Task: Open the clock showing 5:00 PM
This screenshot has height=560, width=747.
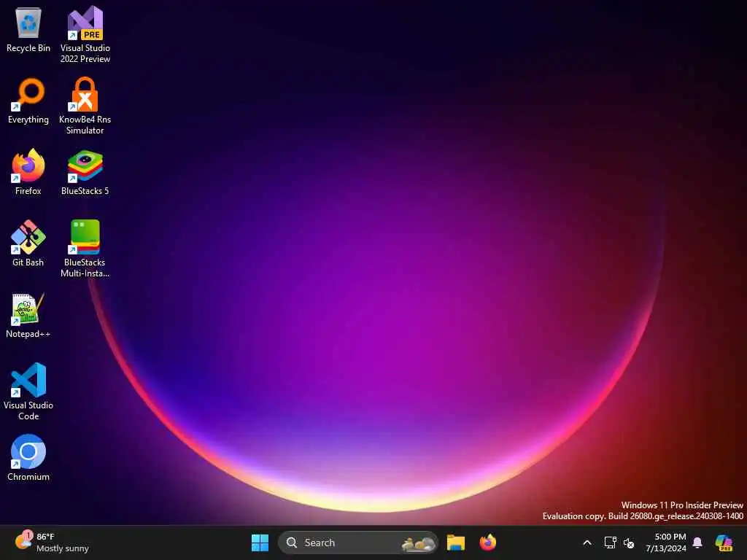Action: point(666,542)
